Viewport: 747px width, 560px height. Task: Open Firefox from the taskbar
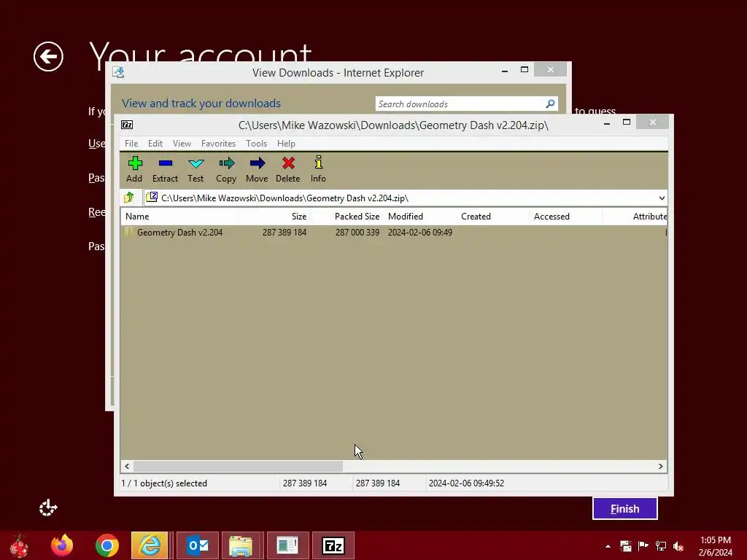click(62, 545)
